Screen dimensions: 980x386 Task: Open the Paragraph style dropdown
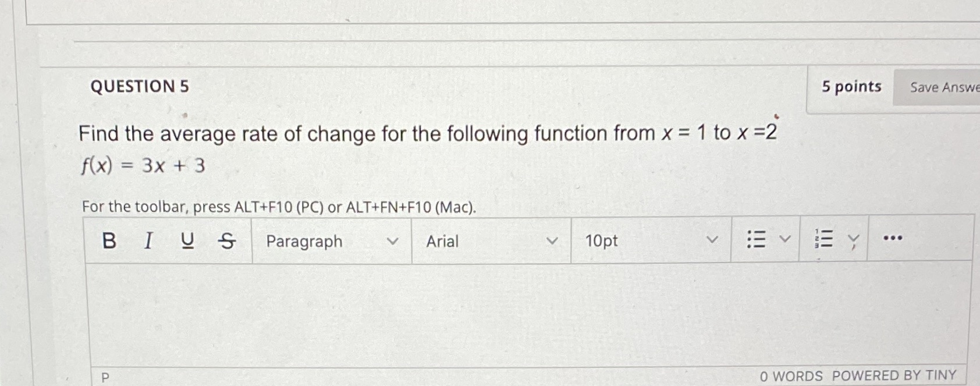tap(393, 240)
